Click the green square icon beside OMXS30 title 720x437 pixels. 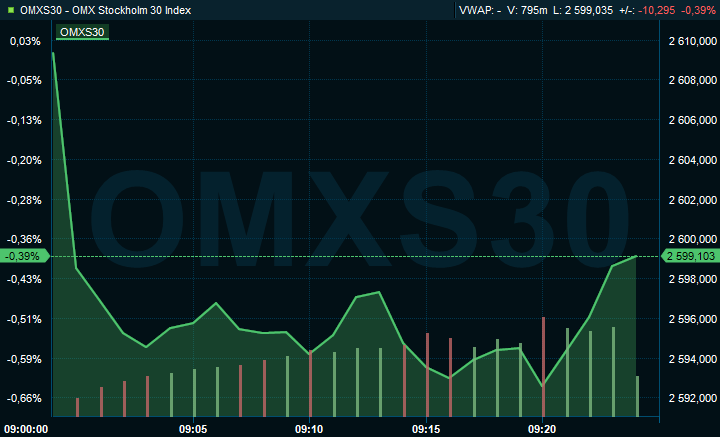(x=11, y=10)
